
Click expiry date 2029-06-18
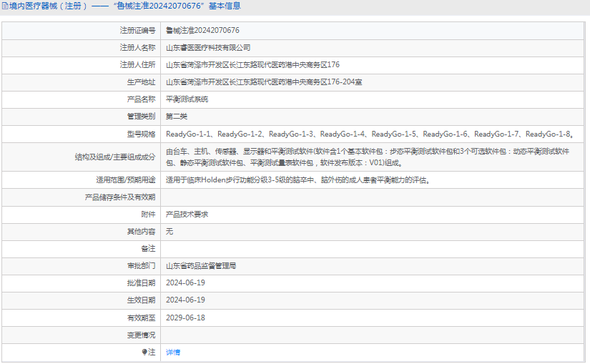[x=185, y=318]
